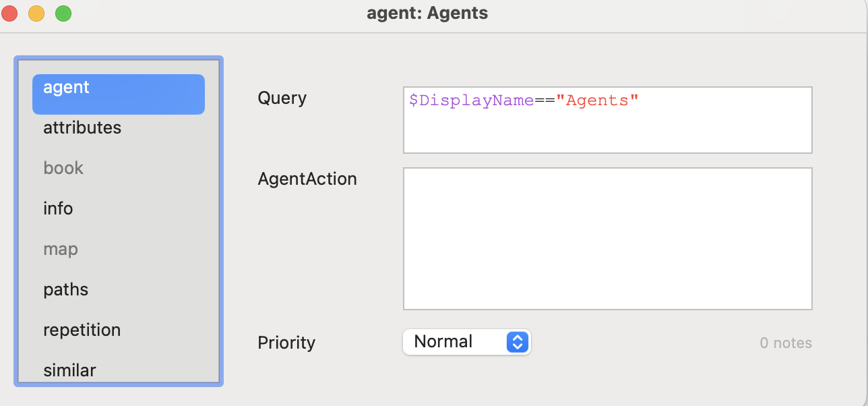This screenshot has width=868, height=406.
Task: Switch to the repetition pane
Action: 82,330
